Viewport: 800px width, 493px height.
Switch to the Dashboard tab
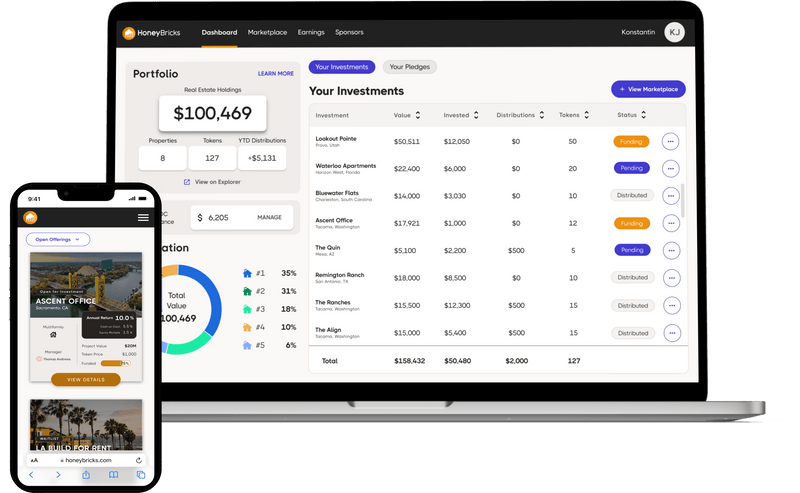[219, 32]
